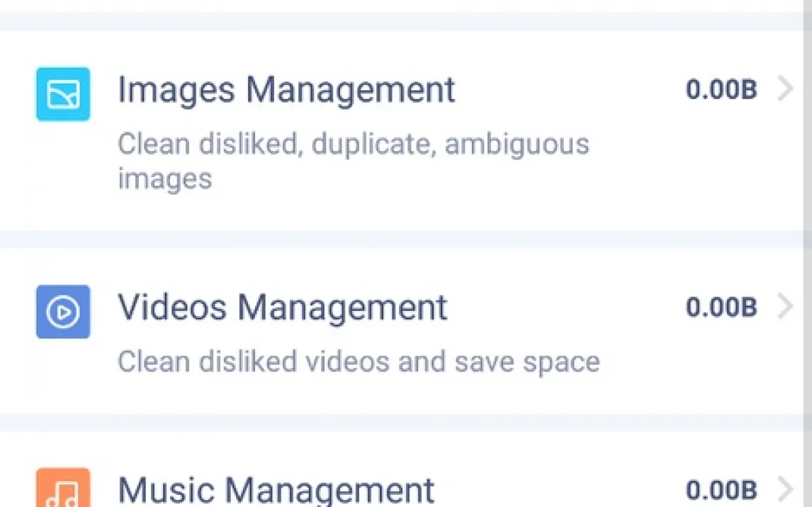Screen dimensions: 812x507
Task: Open the Music Management title
Action: 276,490
